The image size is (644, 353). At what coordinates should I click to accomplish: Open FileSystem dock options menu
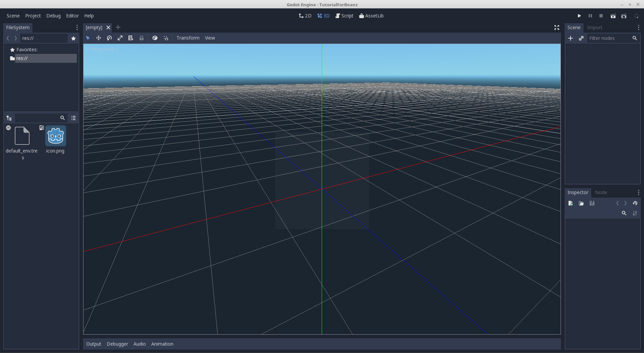[x=77, y=27]
